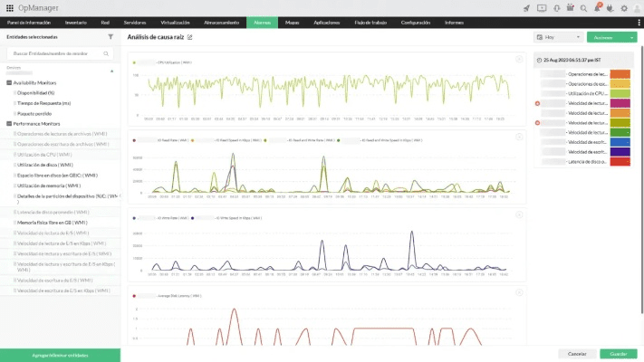644x362 pixels.
Task: Open the Hoy date range dropdown
Action: coord(558,38)
